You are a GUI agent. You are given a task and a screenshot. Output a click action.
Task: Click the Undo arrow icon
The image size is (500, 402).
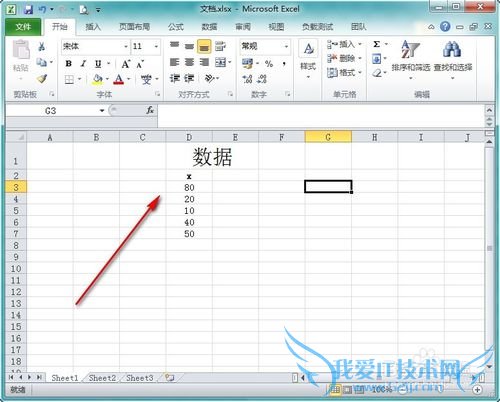42,9
